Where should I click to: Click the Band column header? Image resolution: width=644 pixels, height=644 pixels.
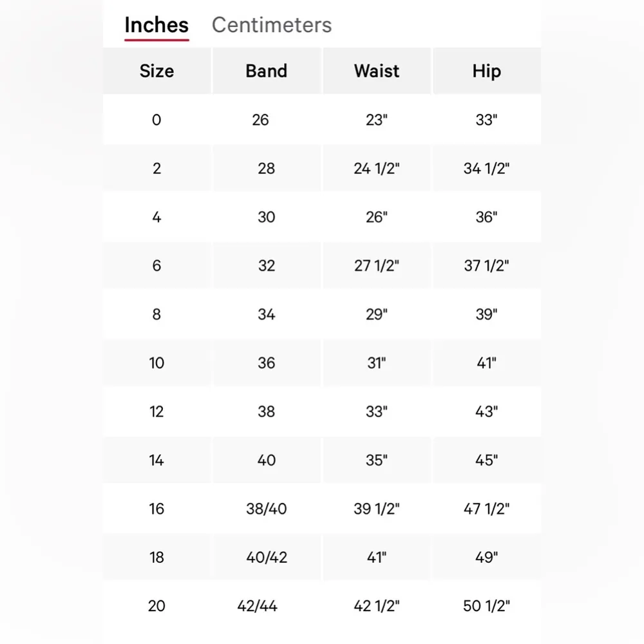266,71
